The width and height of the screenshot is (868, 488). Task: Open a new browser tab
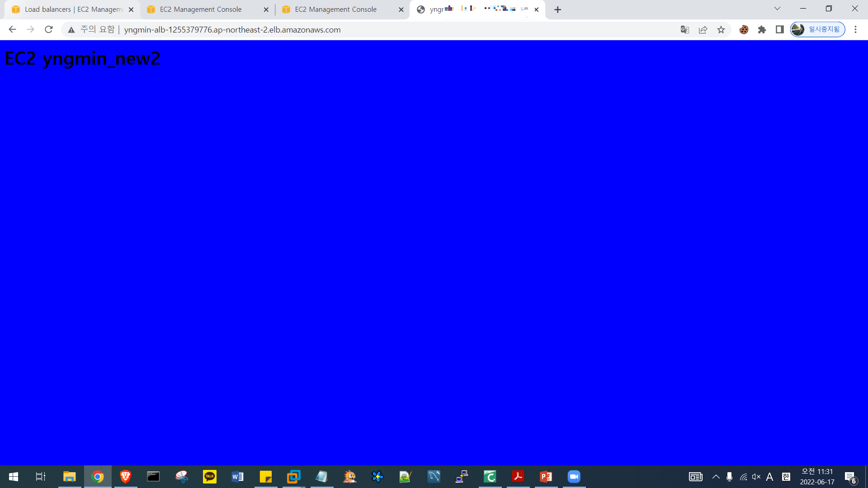558,10
